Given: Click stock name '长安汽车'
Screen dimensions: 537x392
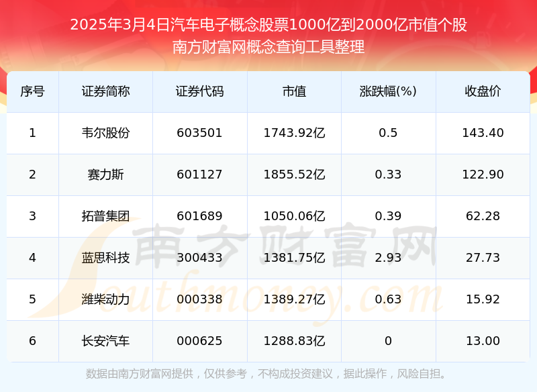Looking at the screenshot, I should tap(105, 341).
